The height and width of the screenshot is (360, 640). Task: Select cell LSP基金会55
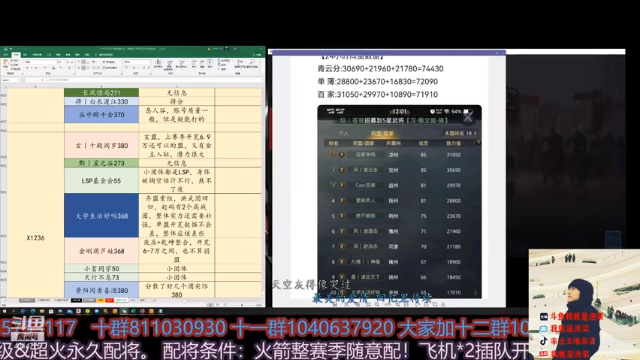pyautogui.click(x=101, y=180)
